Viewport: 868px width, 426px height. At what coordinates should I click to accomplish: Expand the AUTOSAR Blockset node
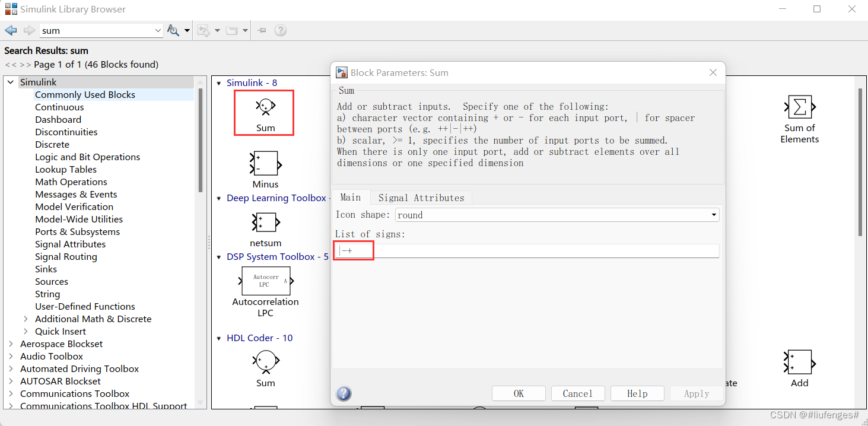point(11,382)
